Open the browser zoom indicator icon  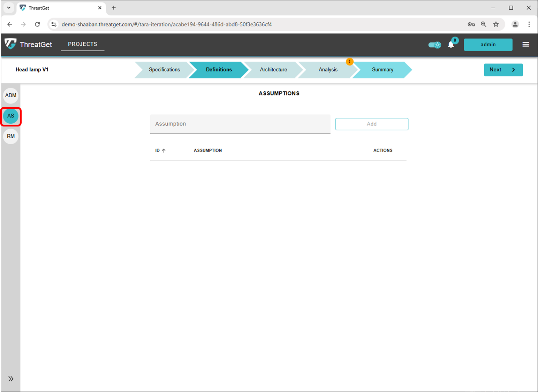point(483,24)
